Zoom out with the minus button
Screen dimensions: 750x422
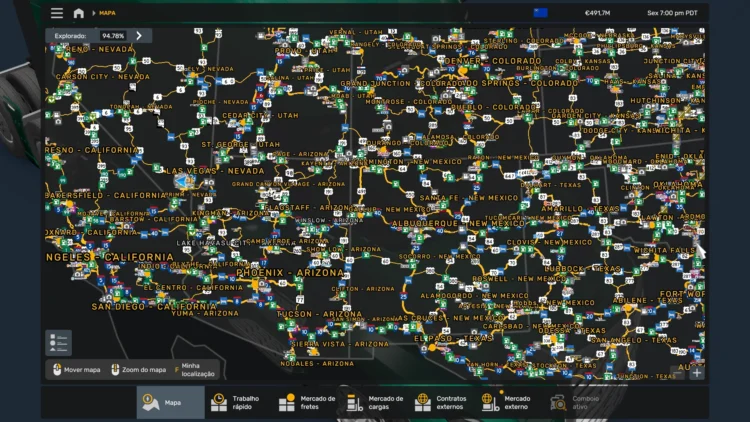tap(678, 373)
